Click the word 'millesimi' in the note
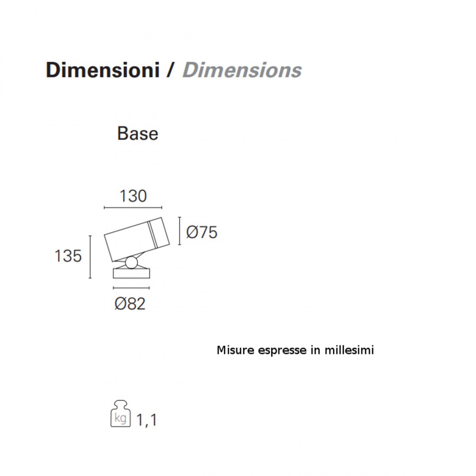 point(349,350)
